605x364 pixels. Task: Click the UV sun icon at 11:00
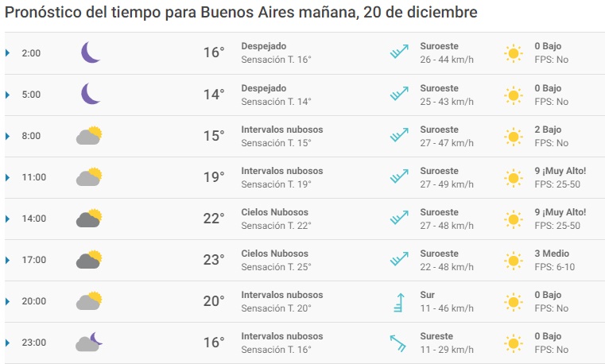pyautogui.click(x=514, y=177)
